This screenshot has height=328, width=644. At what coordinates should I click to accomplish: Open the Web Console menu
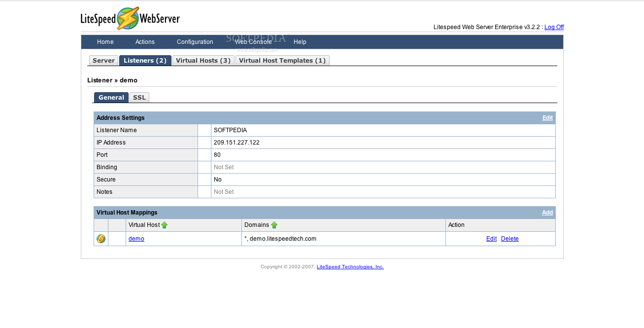click(x=253, y=42)
